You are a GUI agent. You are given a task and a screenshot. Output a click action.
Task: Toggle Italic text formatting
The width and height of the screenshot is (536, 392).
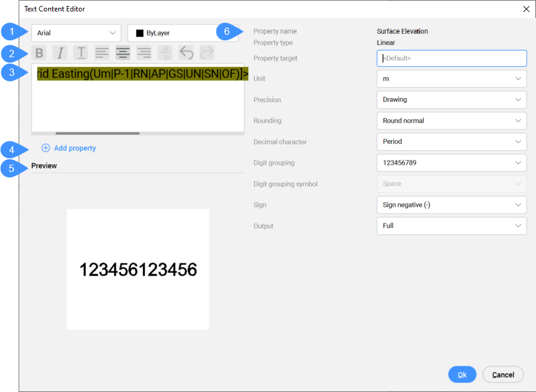[x=59, y=53]
